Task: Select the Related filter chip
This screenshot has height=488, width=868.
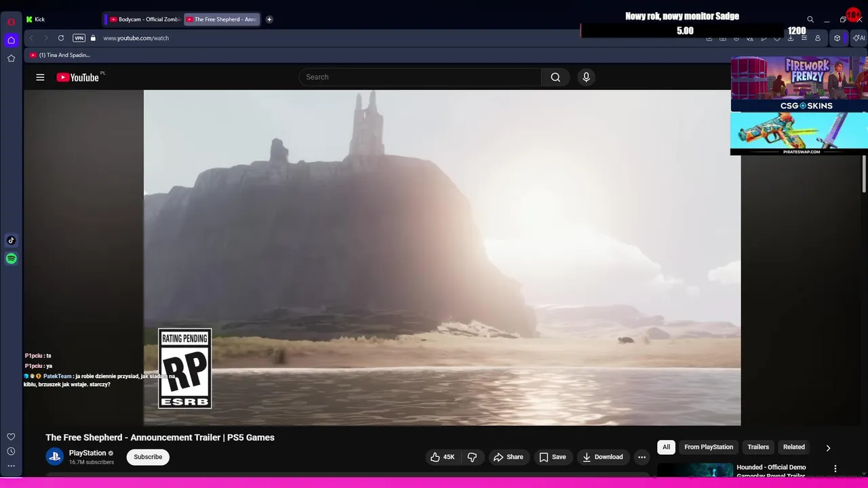Action: click(x=794, y=447)
